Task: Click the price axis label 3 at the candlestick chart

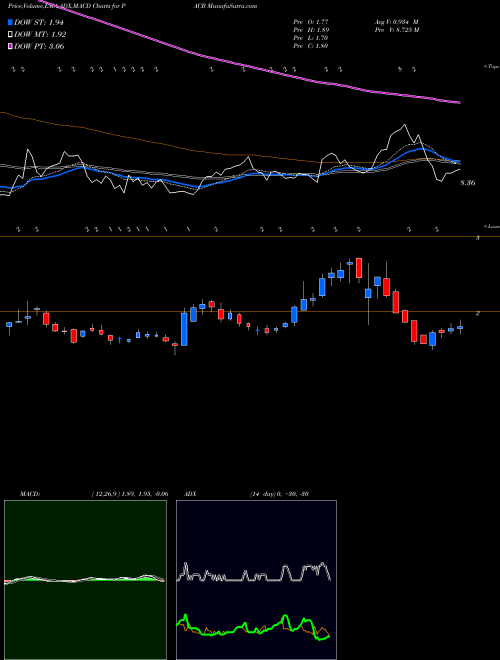Action: (478, 238)
